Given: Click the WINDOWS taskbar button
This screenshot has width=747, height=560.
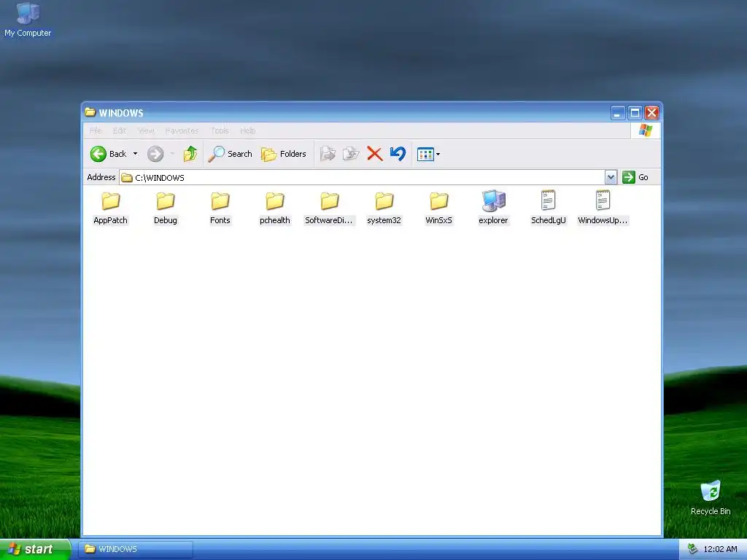Looking at the screenshot, I should (136, 549).
